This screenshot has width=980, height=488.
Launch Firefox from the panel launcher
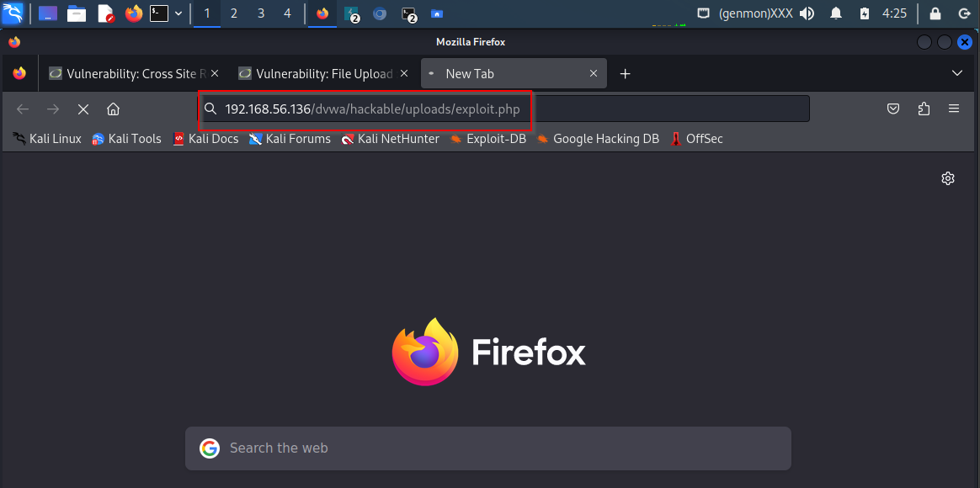pyautogui.click(x=134, y=13)
